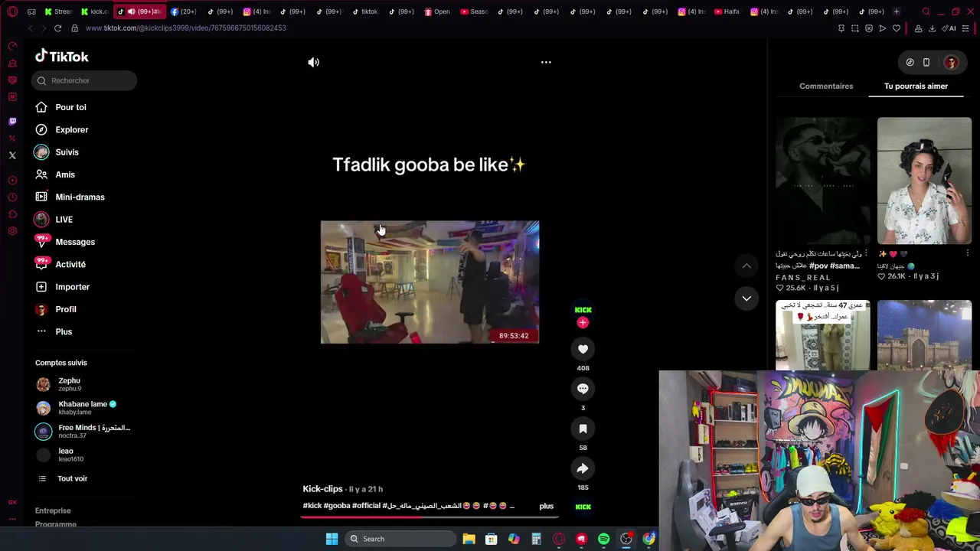This screenshot has height=551, width=980.
Task: Open Spotify from the taskbar
Action: click(604, 539)
